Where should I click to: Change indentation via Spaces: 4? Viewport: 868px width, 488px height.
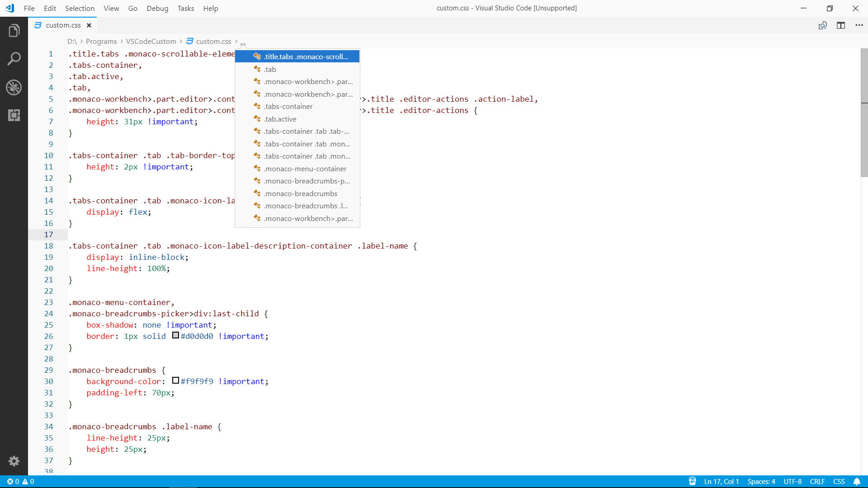[x=761, y=482]
